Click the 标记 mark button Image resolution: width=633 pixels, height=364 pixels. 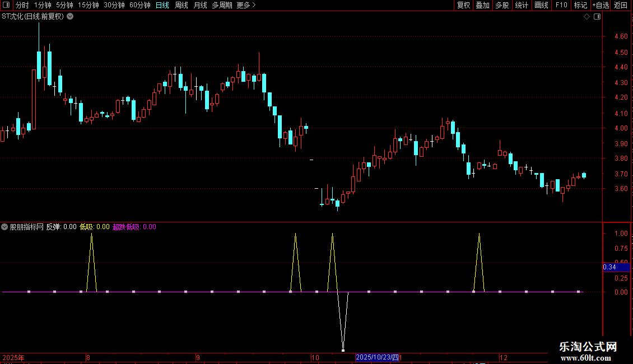click(580, 5)
